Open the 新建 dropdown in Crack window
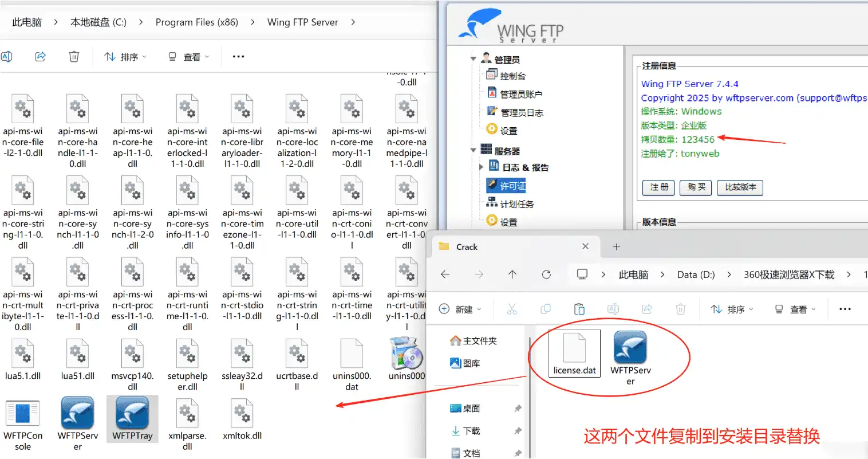Screen dimensions: 868x459 (460, 309)
